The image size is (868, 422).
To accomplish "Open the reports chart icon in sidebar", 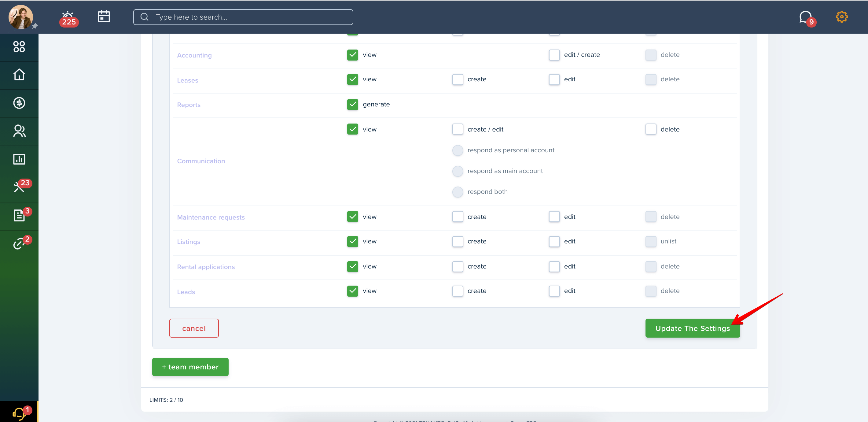I will coord(19,159).
